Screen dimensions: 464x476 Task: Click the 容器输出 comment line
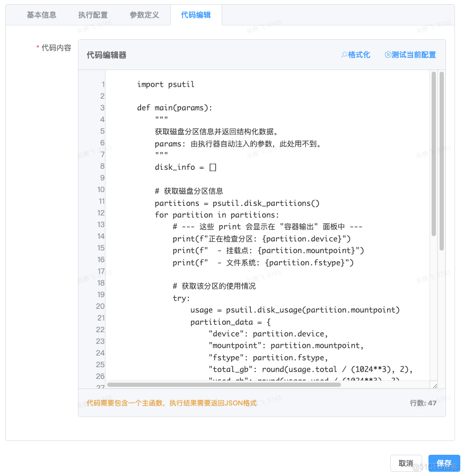(x=267, y=227)
